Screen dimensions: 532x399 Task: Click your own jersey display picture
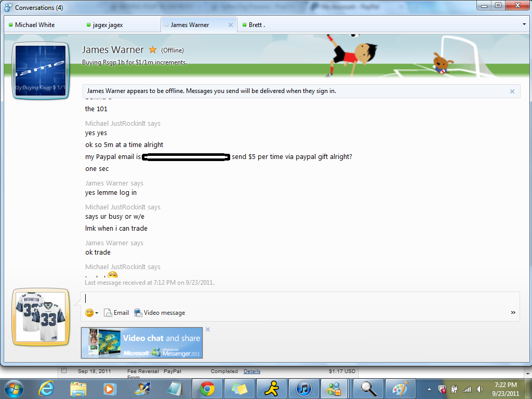tap(41, 316)
